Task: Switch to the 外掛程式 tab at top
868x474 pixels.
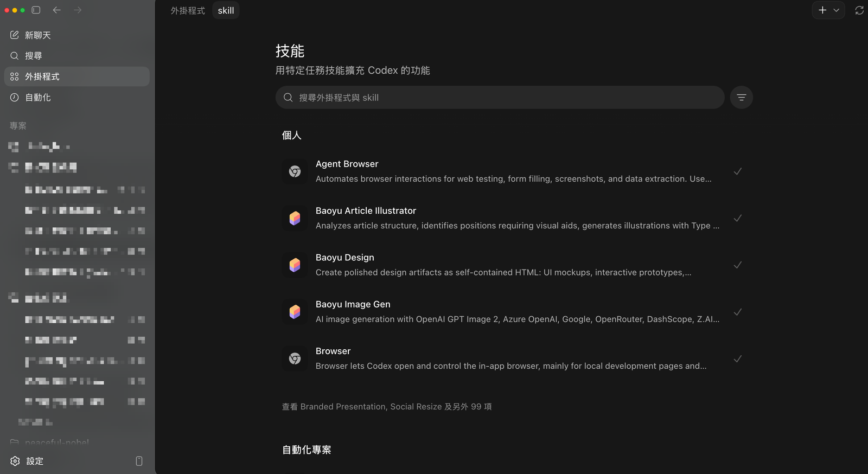Action: click(x=188, y=10)
